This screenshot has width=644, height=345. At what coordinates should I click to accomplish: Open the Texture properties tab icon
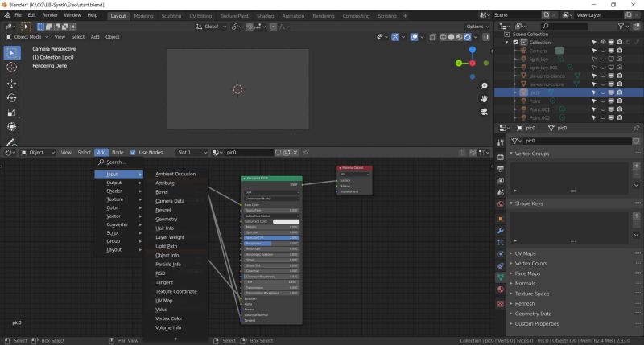point(501,304)
